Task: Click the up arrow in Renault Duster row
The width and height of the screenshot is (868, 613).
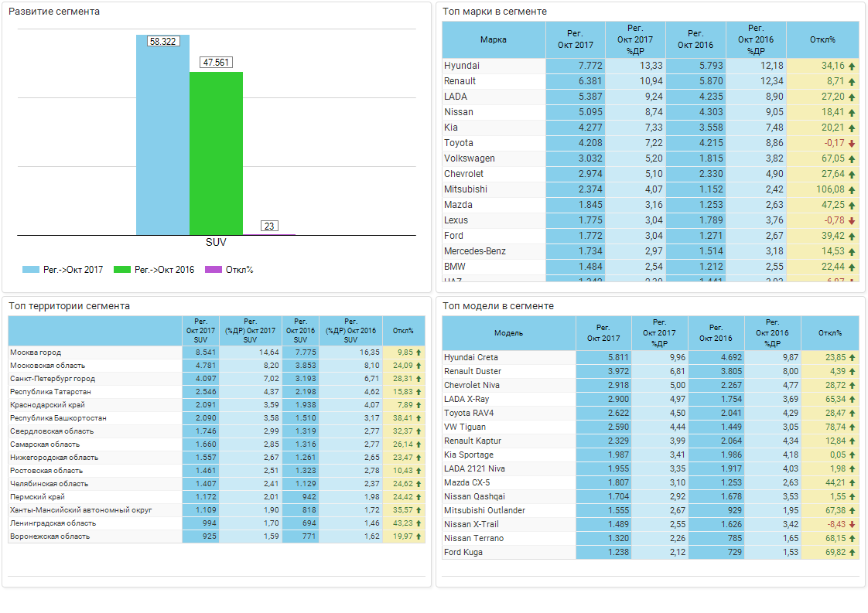Action: (852, 372)
